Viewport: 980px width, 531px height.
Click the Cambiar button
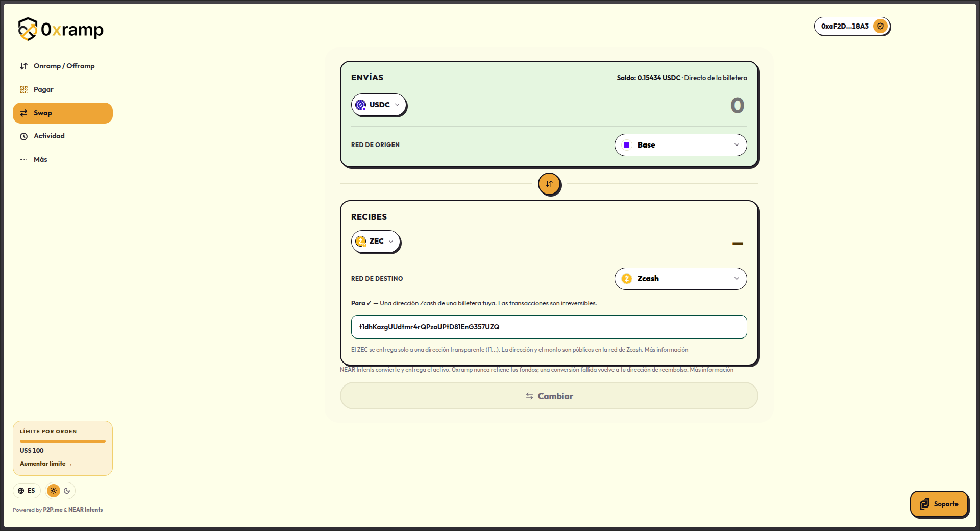point(549,396)
